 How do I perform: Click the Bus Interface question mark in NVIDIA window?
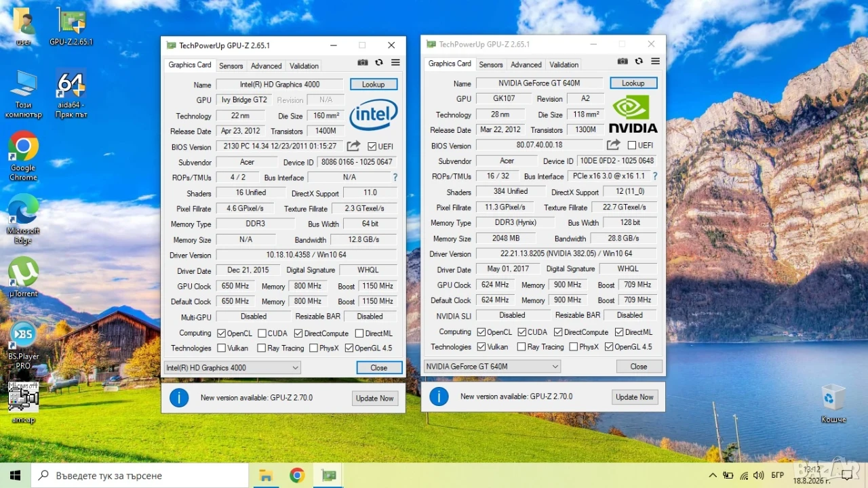[x=654, y=176]
